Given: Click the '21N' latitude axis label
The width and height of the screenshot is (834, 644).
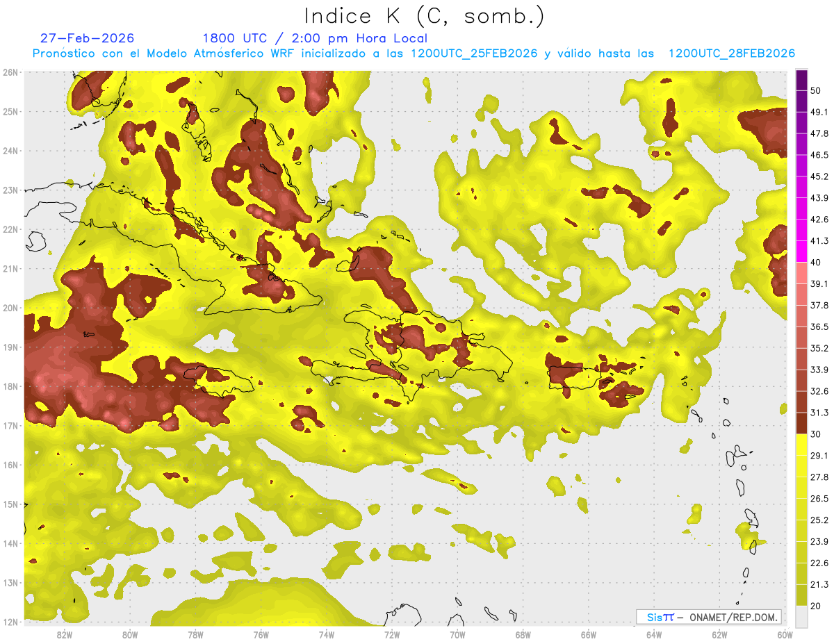Looking at the screenshot, I should click(10, 269).
